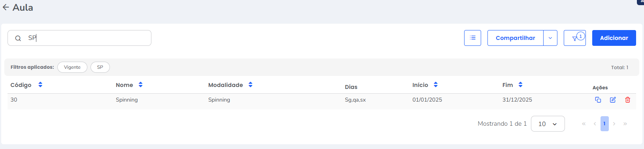The width and height of the screenshot is (644, 149).
Task: Sort by Nome column arrows
Action: pos(141,85)
